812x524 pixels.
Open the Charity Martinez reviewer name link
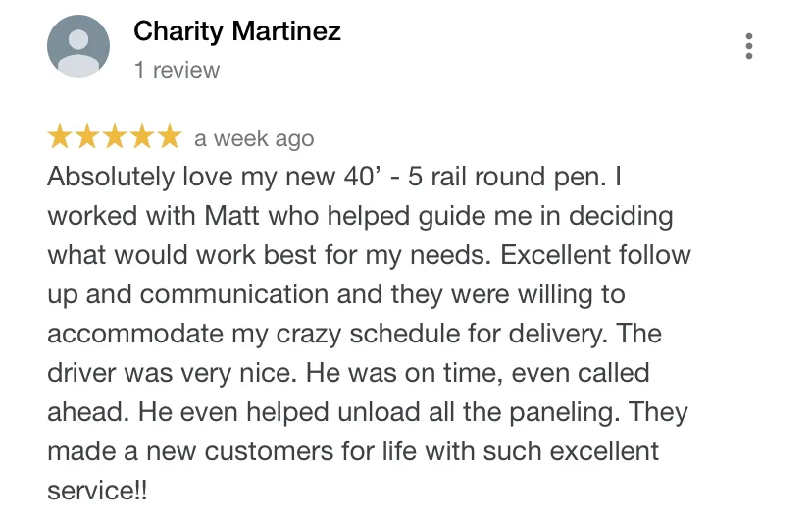[237, 31]
